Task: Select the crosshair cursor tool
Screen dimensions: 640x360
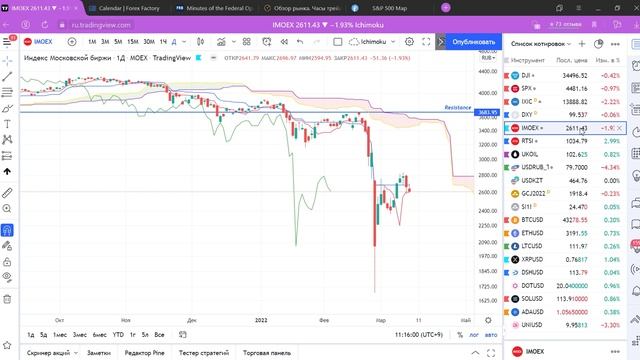Action: point(7,61)
